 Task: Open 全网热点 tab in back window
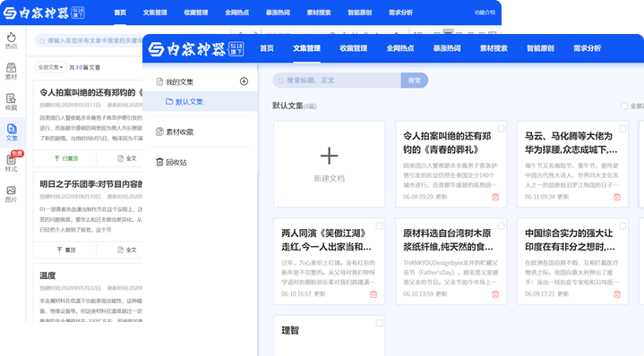click(237, 13)
